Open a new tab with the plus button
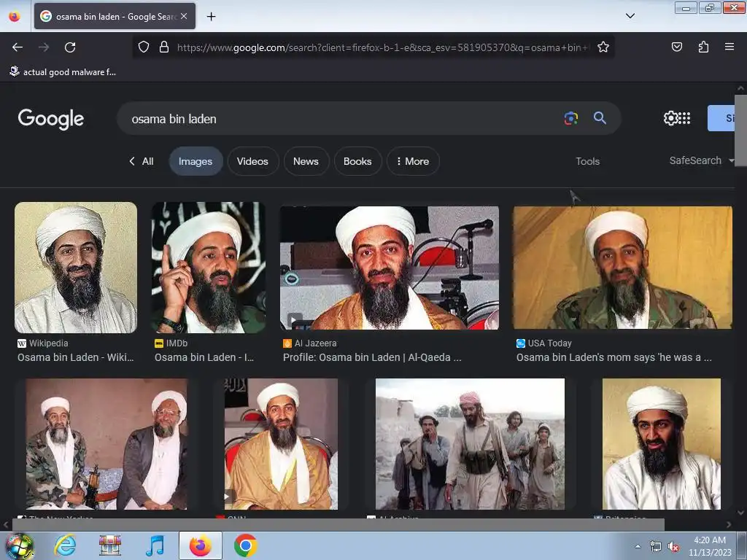This screenshot has height=560, width=747. (x=211, y=17)
